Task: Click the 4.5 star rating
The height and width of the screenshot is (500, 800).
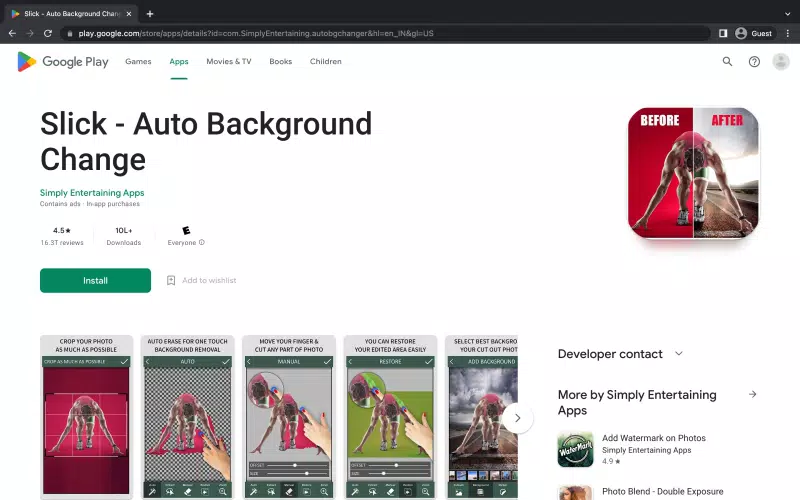Action: click(x=62, y=231)
